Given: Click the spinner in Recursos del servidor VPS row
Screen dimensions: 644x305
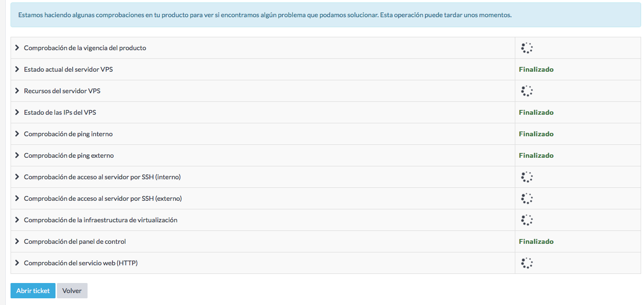Looking at the screenshot, I should [526, 91].
